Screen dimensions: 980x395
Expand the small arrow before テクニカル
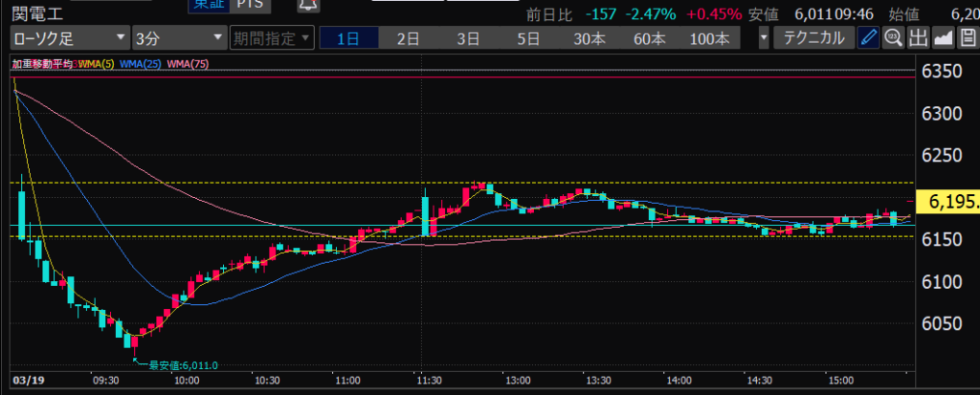tap(763, 38)
